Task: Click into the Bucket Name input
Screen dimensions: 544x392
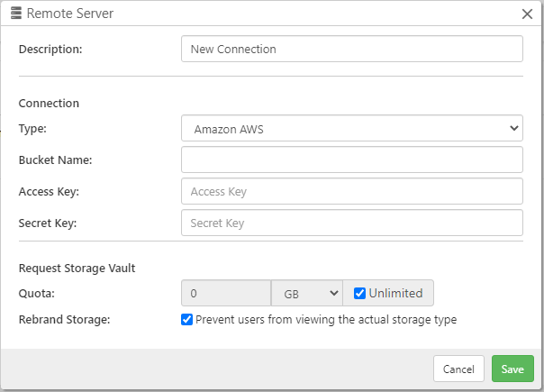Action: coord(351,160)
